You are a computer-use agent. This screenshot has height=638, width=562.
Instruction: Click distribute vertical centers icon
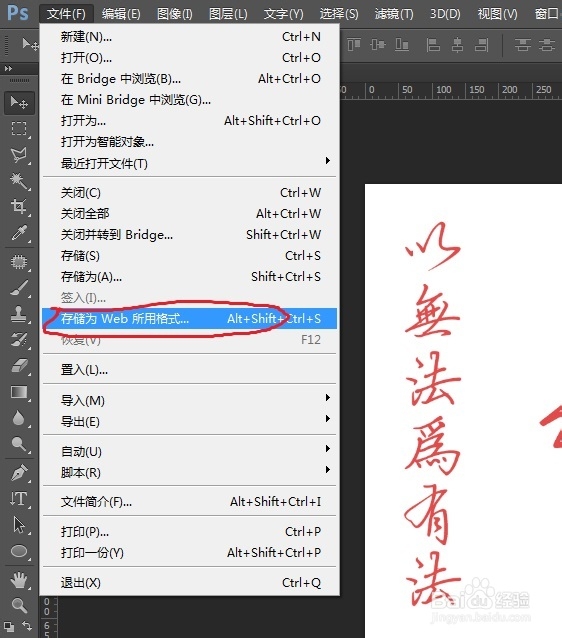tap(547, 44)
